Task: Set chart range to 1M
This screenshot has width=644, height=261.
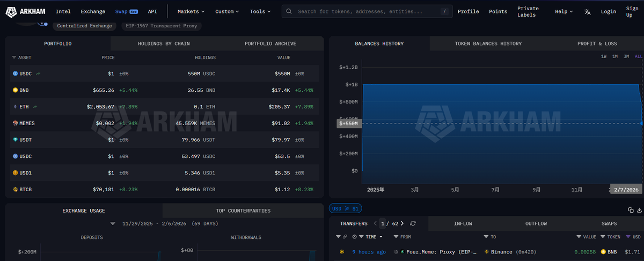Action: coord(615,56)
